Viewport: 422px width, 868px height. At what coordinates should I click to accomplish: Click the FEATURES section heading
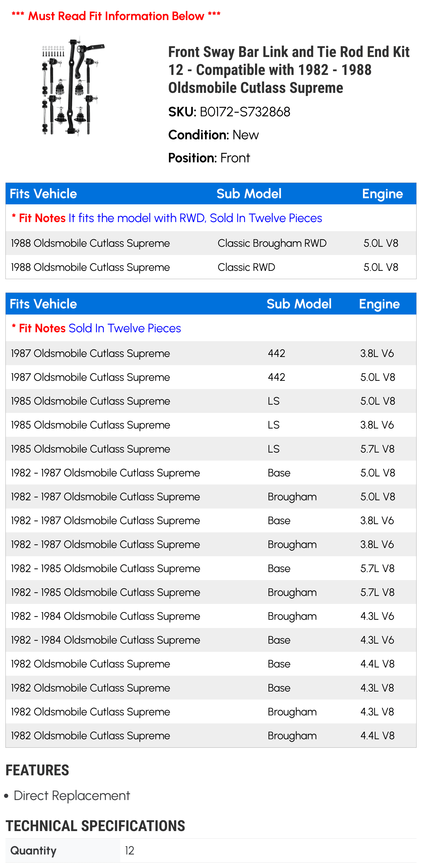[37, 770]
